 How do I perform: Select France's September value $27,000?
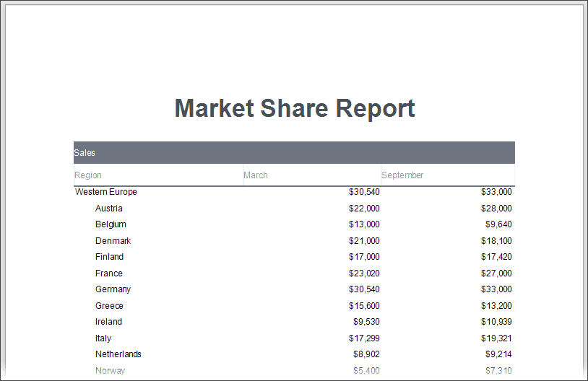496,273
